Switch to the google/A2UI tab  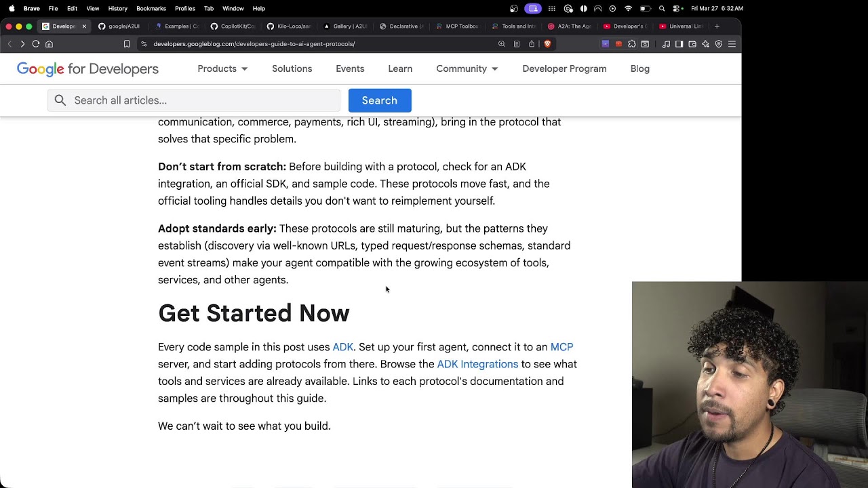coord(119,26)
